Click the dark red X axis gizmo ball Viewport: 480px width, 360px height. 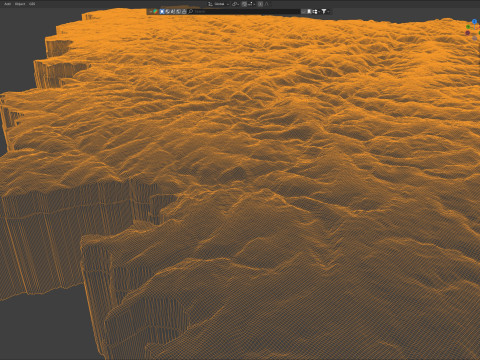coord(468,33)
